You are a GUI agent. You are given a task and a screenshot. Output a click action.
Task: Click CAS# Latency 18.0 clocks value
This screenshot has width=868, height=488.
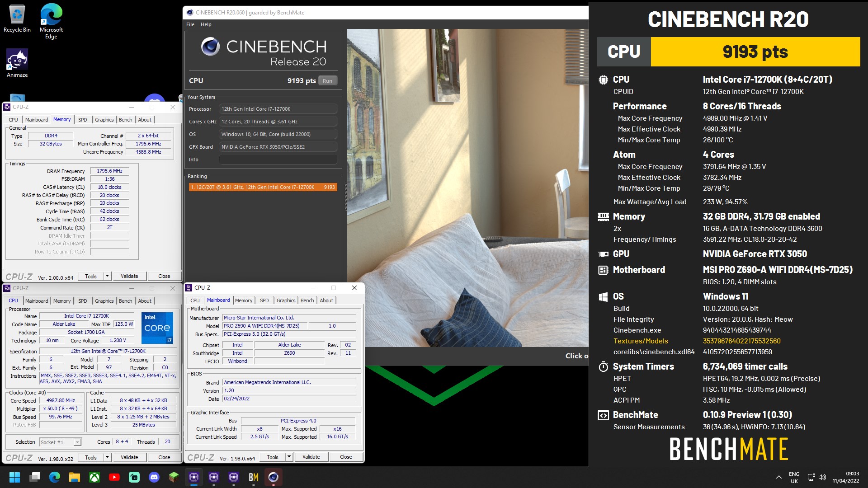click(109, 187)
